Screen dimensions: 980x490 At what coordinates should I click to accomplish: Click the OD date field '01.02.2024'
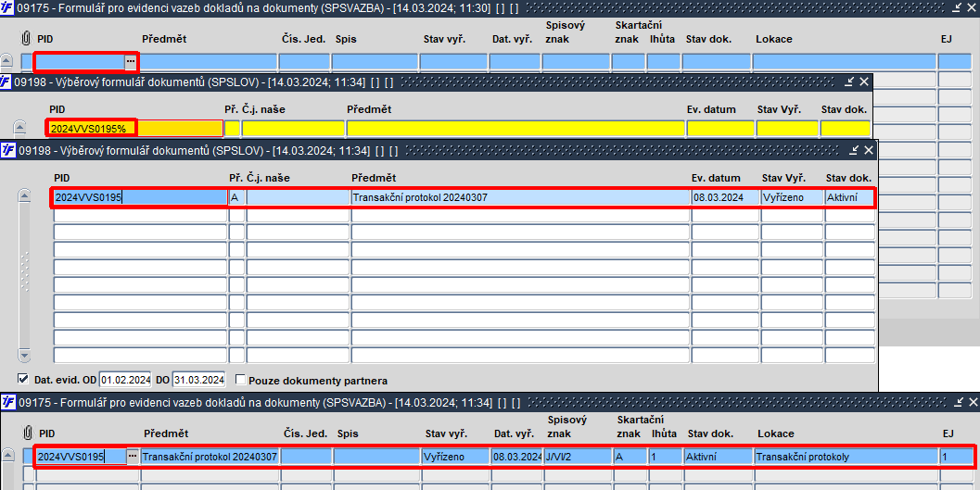pyautogui.click(x=125, y=380)
